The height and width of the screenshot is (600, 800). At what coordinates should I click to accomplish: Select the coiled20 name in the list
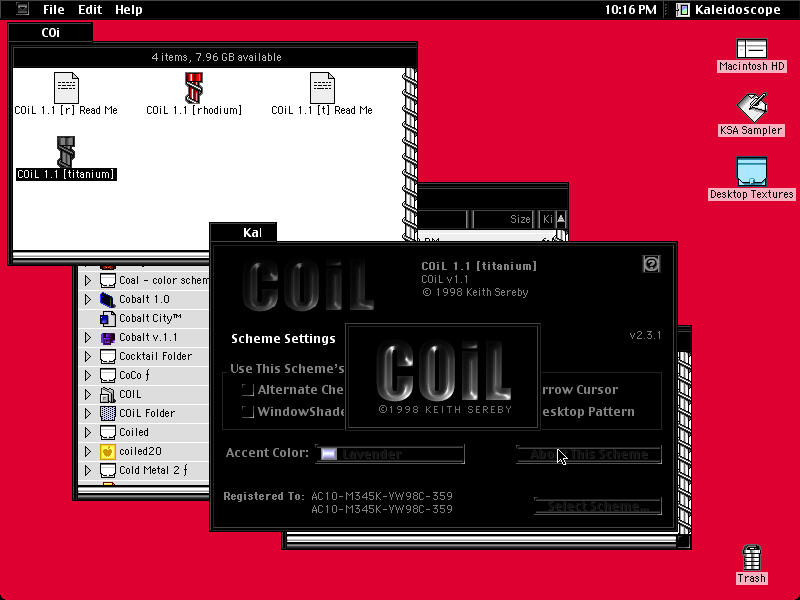click(140, 452)
